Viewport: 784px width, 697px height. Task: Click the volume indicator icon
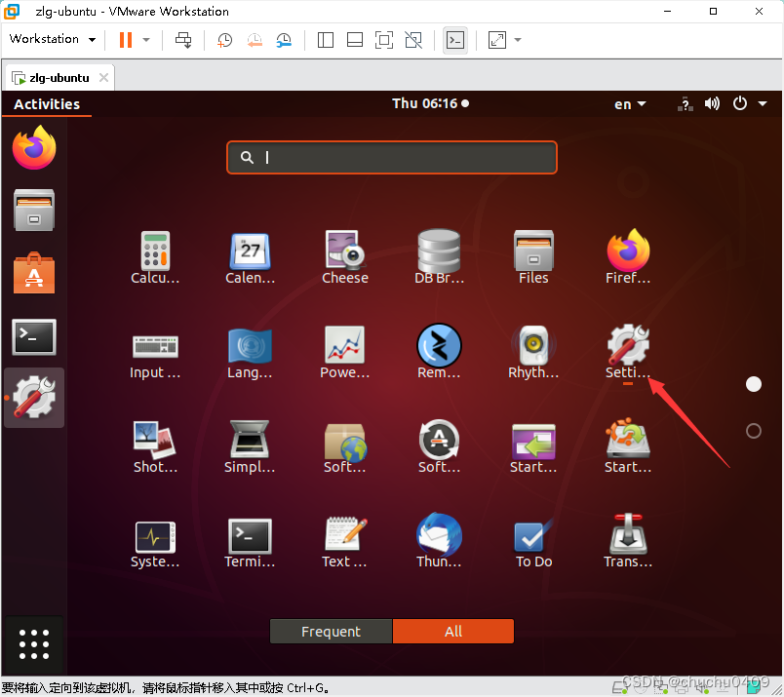(712, 103)
